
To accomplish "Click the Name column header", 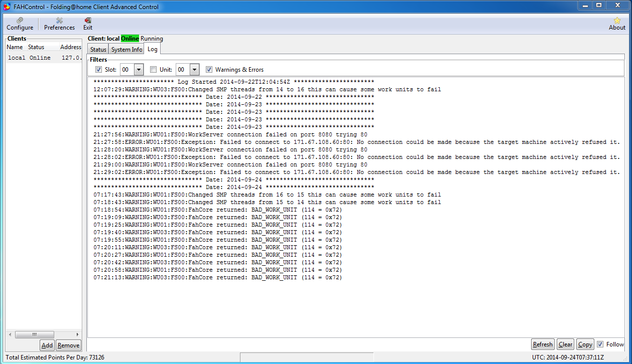I will coord(15,47).
